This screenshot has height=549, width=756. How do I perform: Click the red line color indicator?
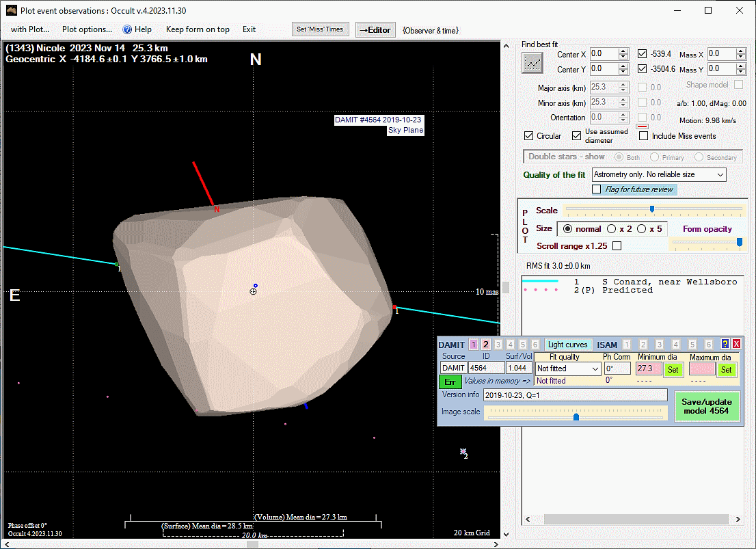click(642, 126)
